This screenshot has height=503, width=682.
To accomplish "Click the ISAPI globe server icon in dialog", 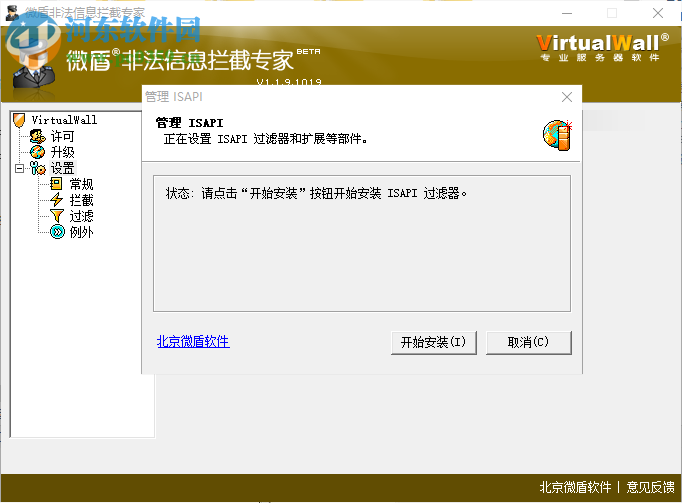I will click(x=557, y=136).
